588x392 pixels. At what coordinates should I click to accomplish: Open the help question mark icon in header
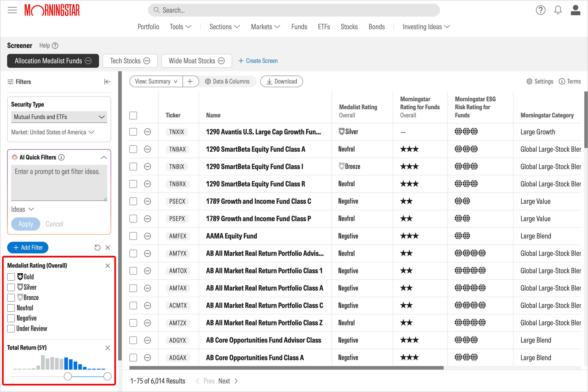(540, 10)
